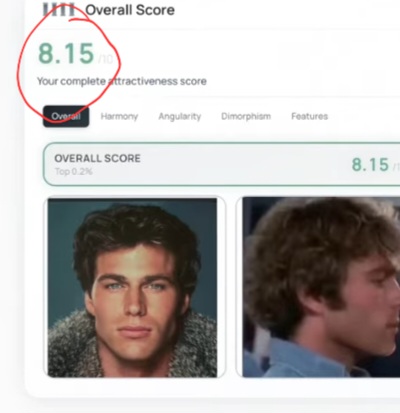Show the Features tab

click(310, 116)
